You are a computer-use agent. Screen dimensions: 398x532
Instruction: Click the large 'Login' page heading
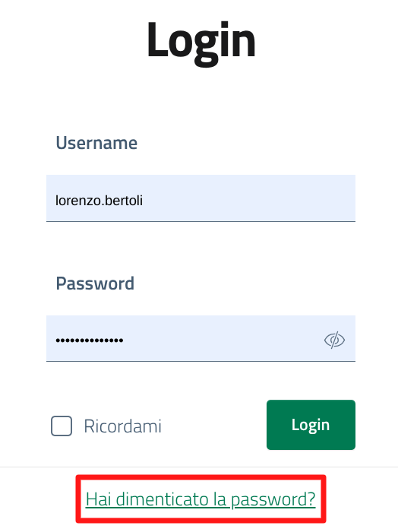(201, 43)
